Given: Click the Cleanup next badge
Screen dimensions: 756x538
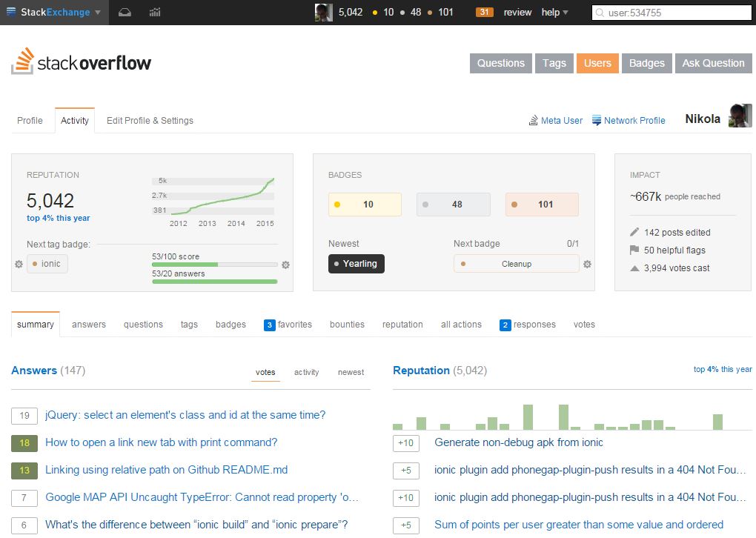Looking at the screenshot, I should click(517, 264).
